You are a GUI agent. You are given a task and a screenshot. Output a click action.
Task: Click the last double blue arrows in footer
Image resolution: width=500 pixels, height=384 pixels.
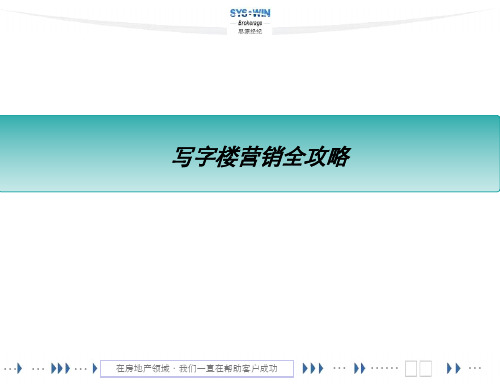[x=454, y=368]
